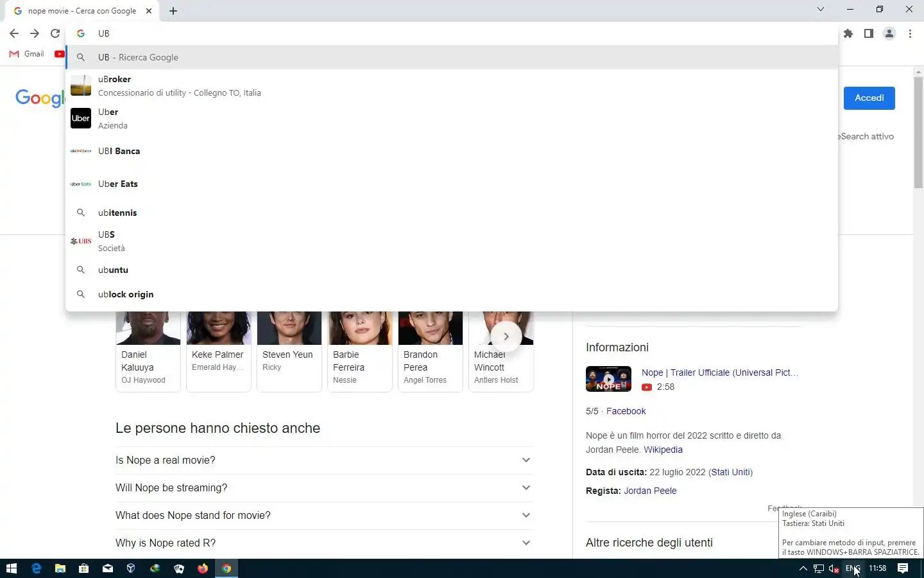Open the notification center icon

903,568
